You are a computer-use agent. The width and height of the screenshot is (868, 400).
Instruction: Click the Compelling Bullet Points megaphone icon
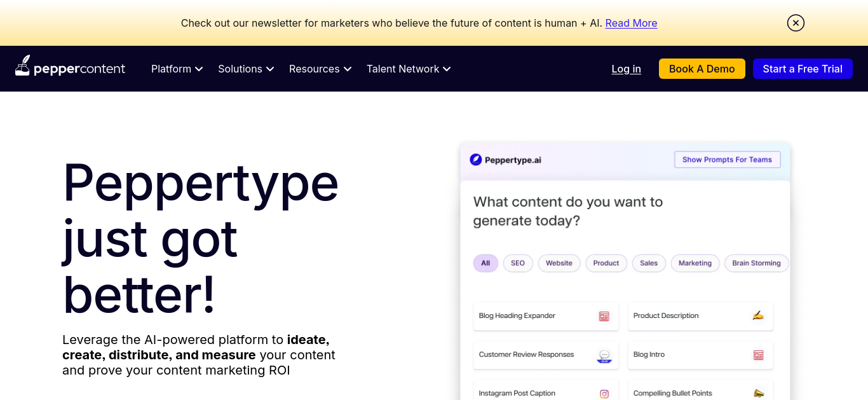pyautogui.click(x=758, y=393)
